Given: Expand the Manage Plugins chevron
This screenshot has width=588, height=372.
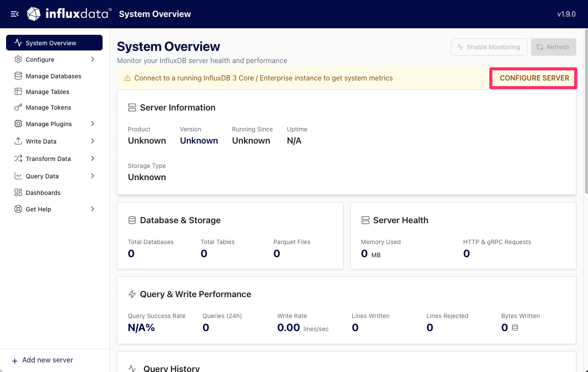Looking at the screenshot, I should (93, 124).
